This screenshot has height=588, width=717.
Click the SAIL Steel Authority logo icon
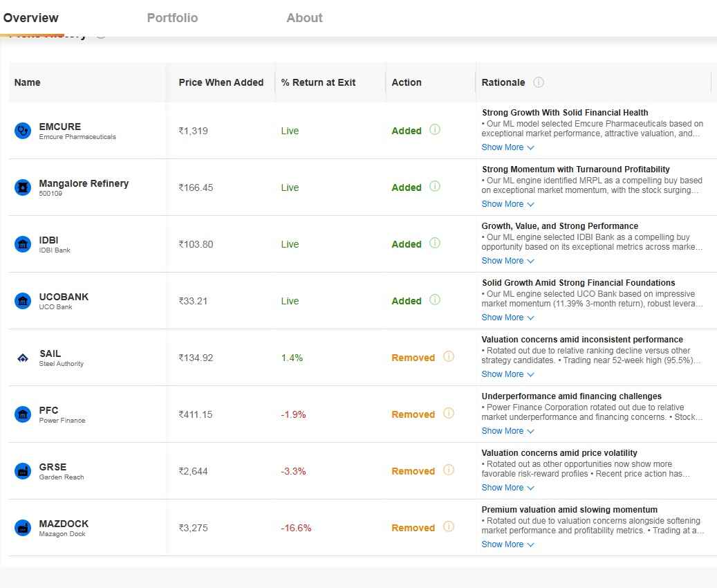(24, 358)
